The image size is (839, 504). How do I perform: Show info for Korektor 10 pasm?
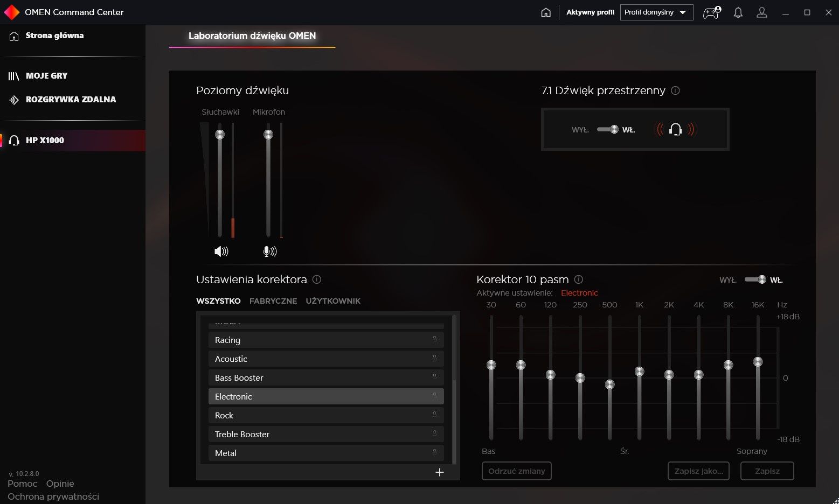click(x=579, y=279)
